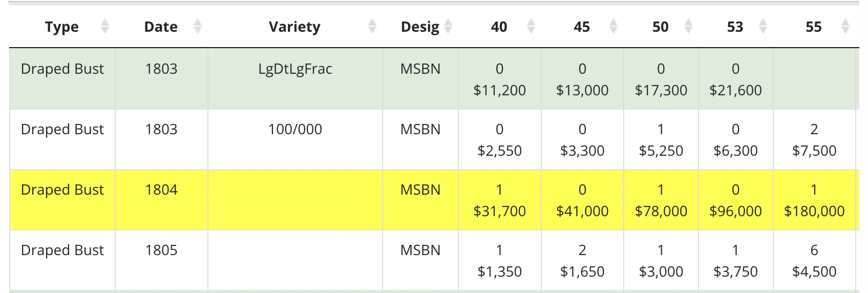The width and height of the screenshot is (868, 293).
Task: Toggle sort arrows for grade 55
Action: [x=845, y=26]
